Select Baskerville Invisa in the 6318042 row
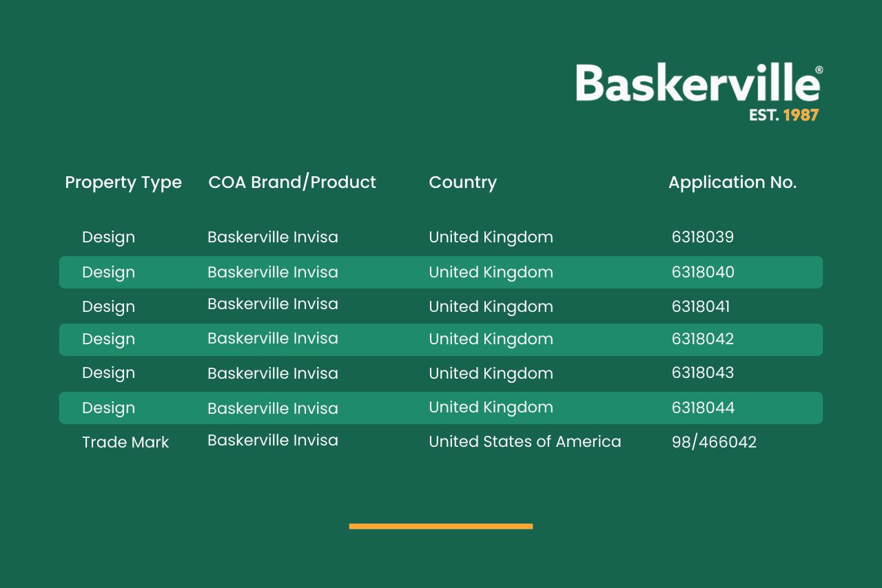This screenshot has height=588, width=882. click(273, 338)
